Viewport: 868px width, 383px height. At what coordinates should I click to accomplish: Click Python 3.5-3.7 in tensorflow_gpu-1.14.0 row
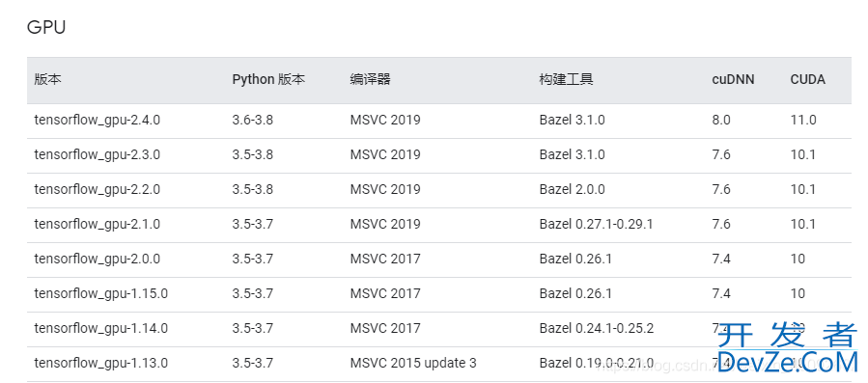(252, 329)
